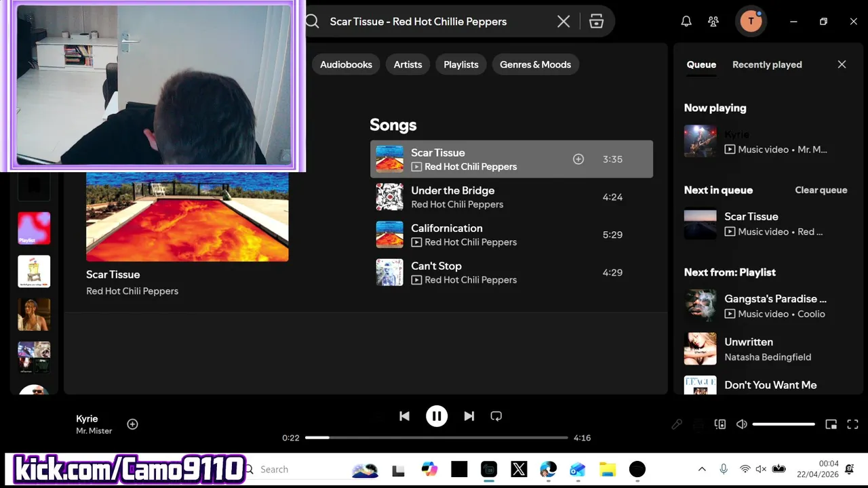Open the Connect to a device icon
The height and width of the screenshot is (488, 868).
pos(720,424)
